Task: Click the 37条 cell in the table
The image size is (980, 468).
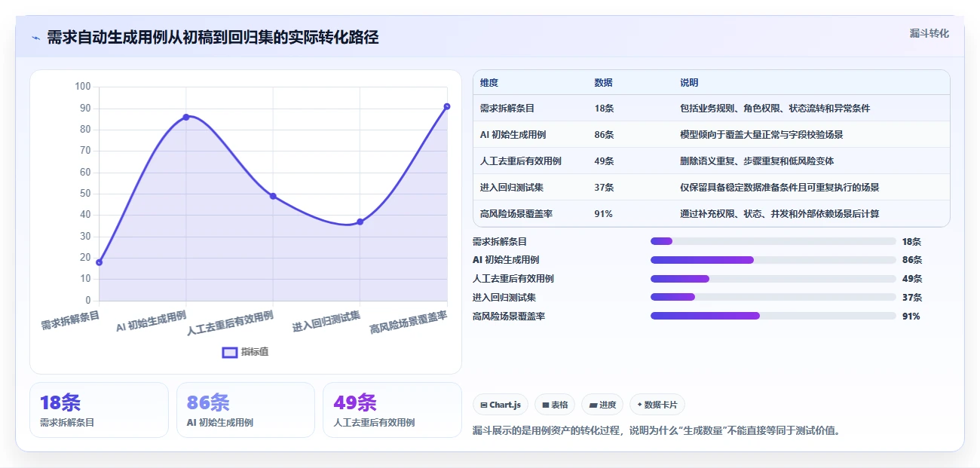Action: 604,188
